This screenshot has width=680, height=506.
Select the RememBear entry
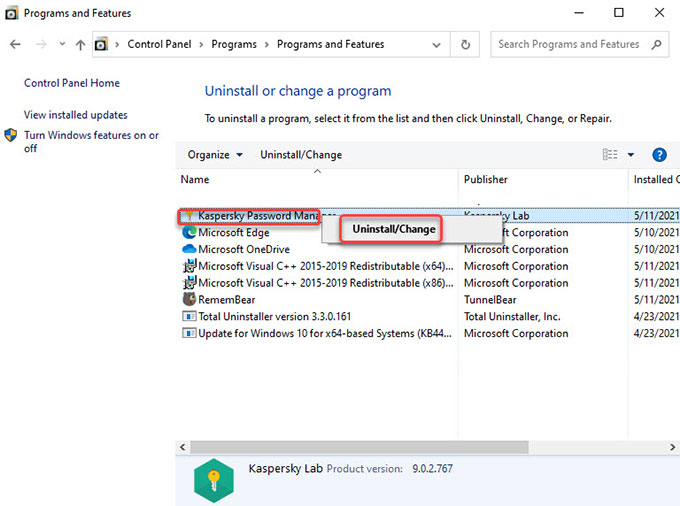(226, 300)
